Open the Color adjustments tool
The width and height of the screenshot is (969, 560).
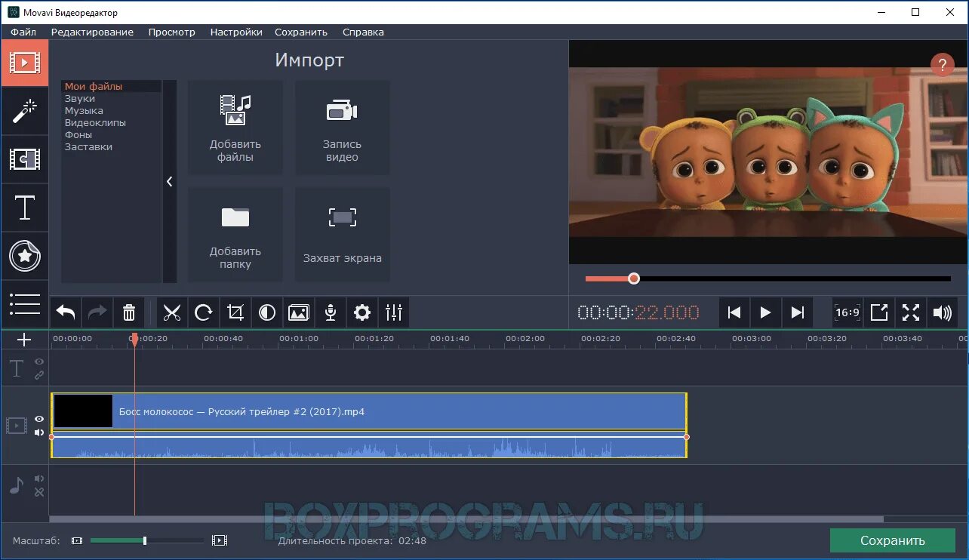tap(267, 312)
